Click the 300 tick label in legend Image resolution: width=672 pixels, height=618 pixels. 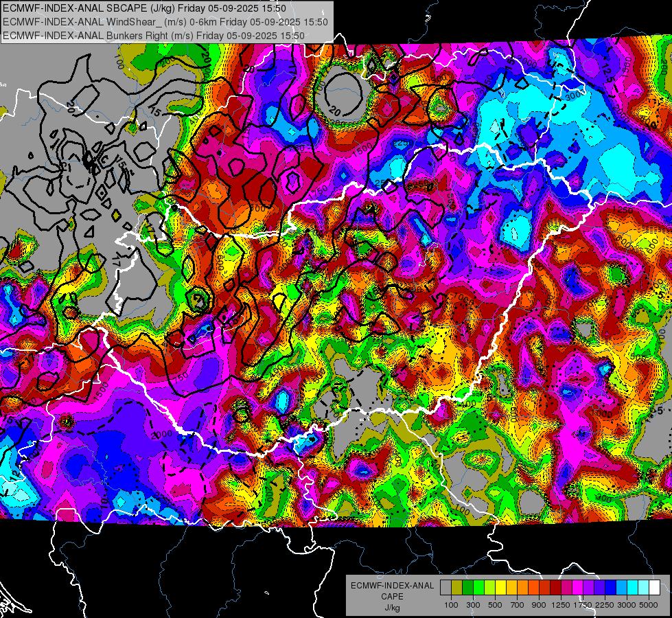(473, 605)
